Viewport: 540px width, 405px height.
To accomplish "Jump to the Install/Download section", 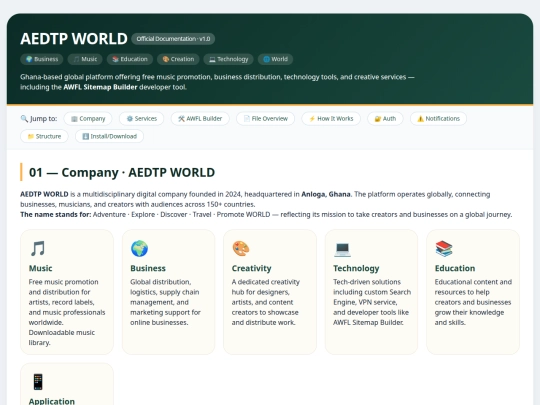I will pyautogui.click(x=109, y=136).
